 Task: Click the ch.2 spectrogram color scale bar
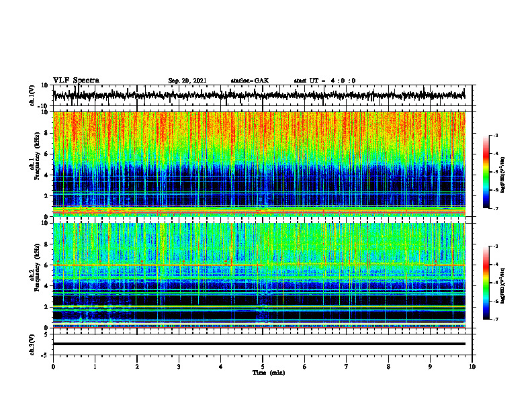point(486,283)
